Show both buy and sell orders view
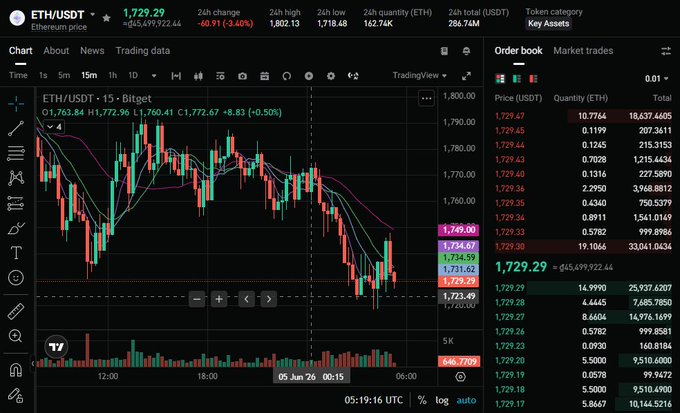The height and width of the screenshot is (413, 680). pyautogui.click(x=500, y=79)
